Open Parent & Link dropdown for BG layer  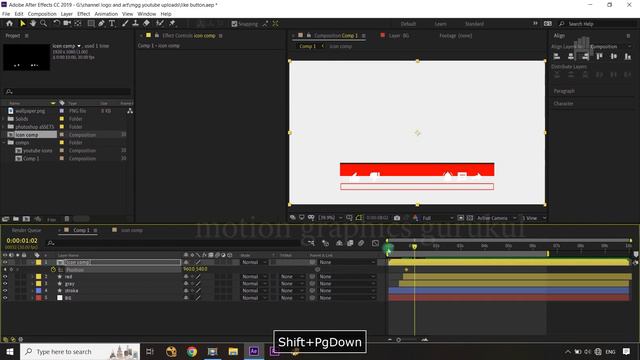(347, 298)
